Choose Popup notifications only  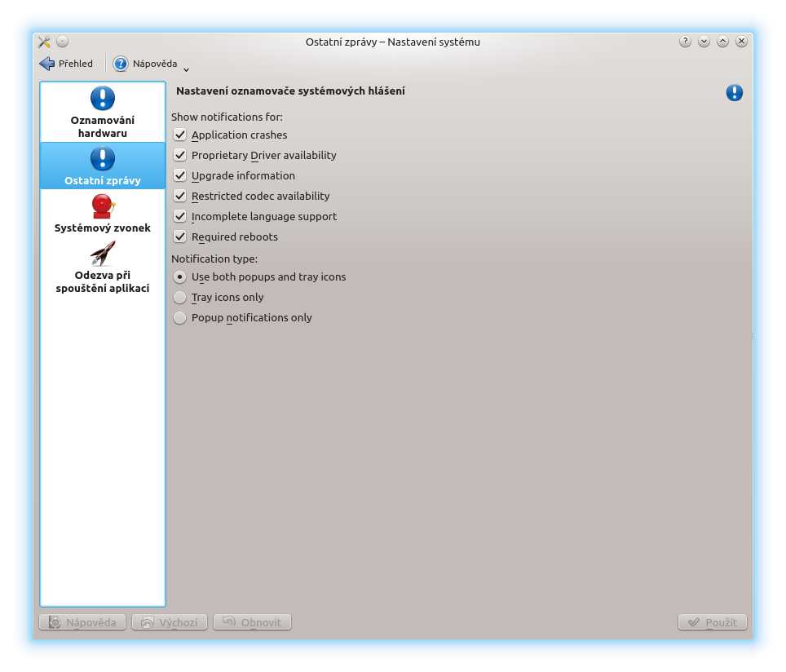(x=179, y=317)
